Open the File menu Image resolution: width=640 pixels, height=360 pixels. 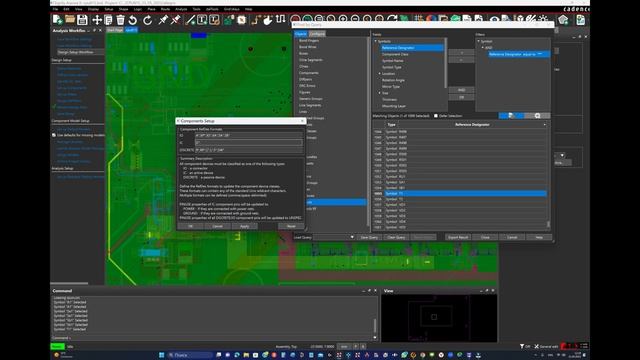click(55, 9)
